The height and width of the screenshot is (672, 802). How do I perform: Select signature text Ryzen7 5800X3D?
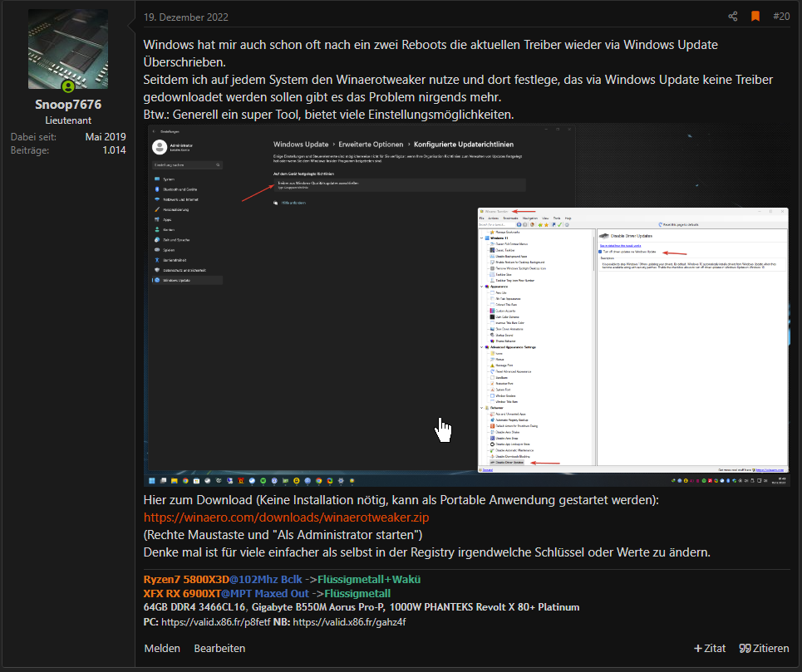[x=186, y=580]
